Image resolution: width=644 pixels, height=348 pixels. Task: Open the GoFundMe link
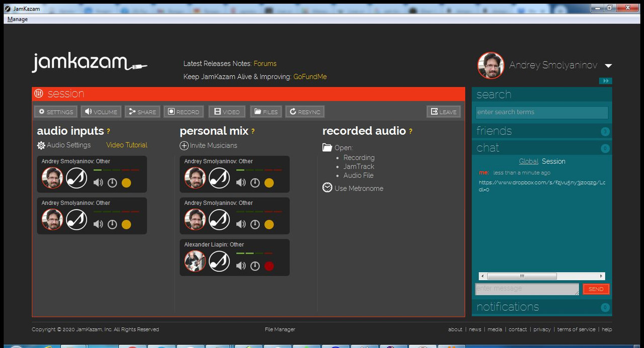[x=310, y=76]
